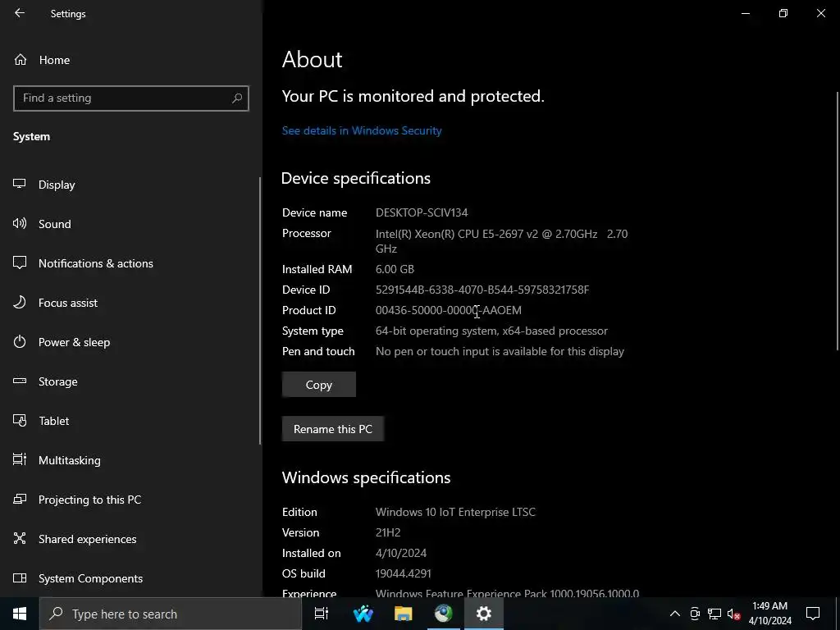Screen dimensions: 840x630
Task: Open File Explorer from the taskbar
Action: point(404,614)
